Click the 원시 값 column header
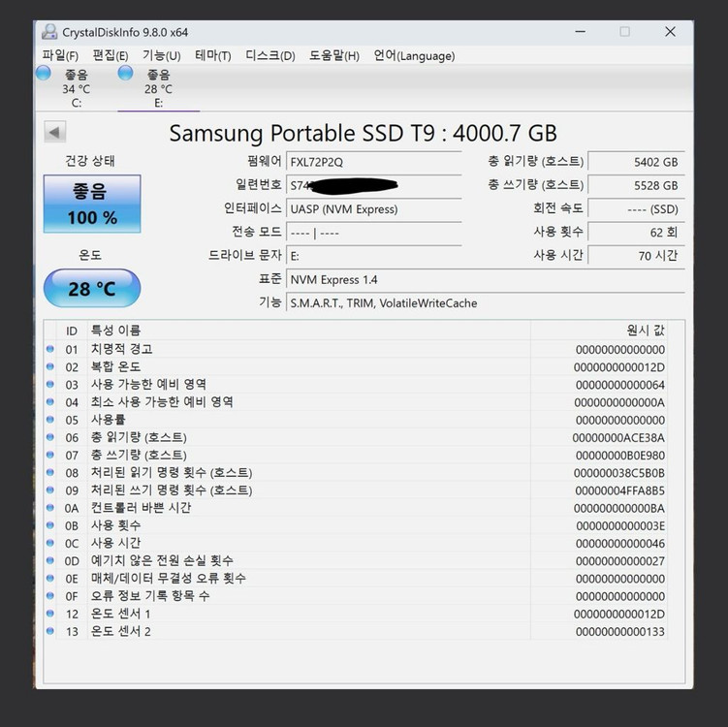Screen dimensions: 728x727 tap(599, 331)
